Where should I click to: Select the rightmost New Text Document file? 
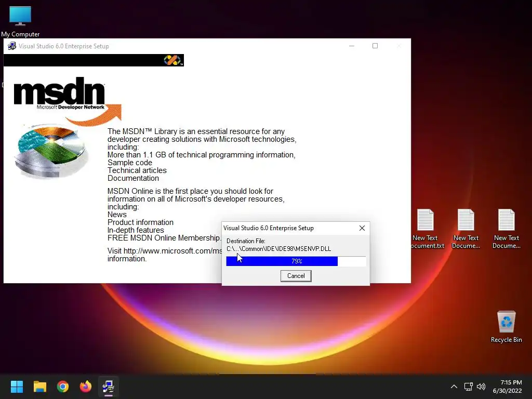[x=506, y=229]
